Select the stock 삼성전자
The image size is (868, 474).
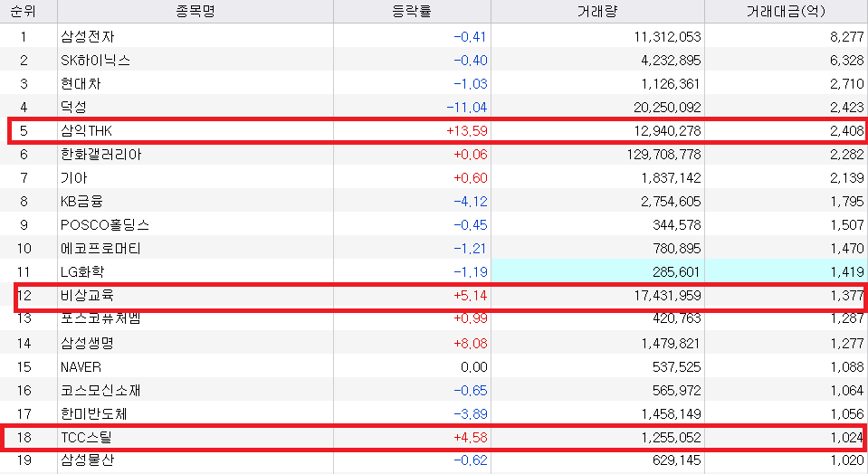click(88, 36)
